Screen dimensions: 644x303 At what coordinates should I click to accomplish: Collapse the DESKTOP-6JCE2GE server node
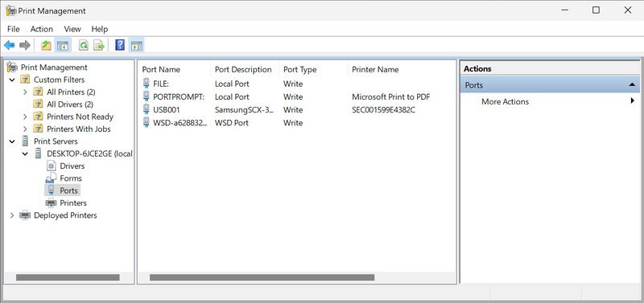click(x=25, y=154)
